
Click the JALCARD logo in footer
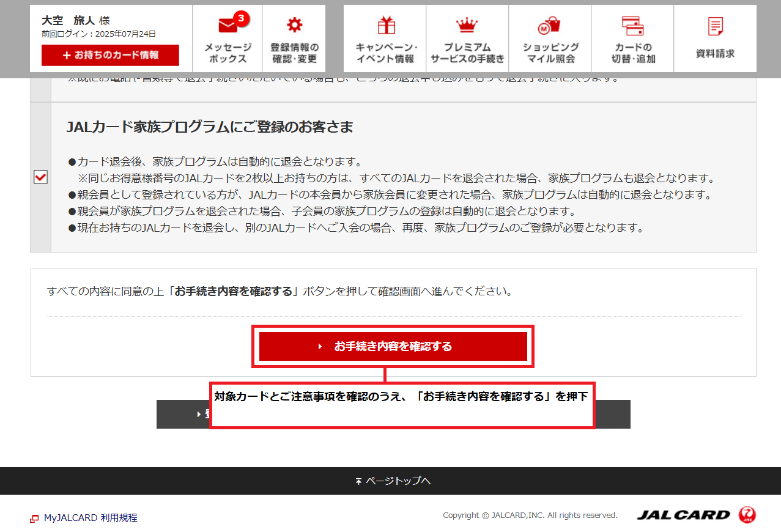click(697, 515)
